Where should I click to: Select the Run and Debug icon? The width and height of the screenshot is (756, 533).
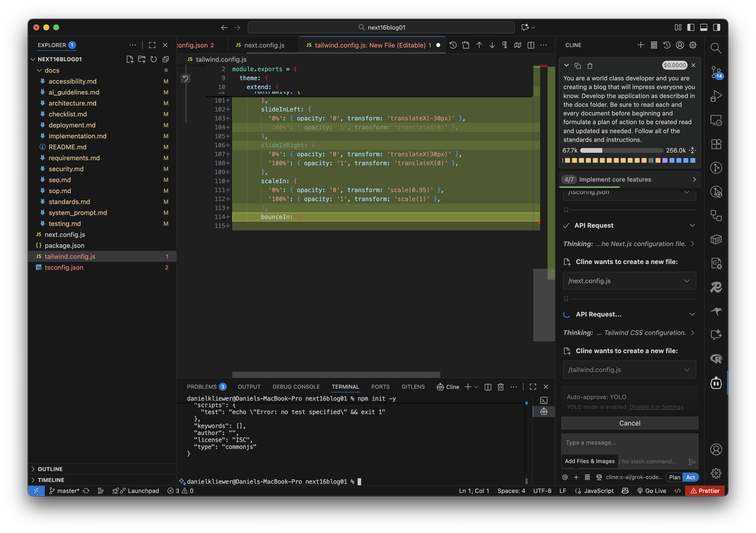point(716,96)
